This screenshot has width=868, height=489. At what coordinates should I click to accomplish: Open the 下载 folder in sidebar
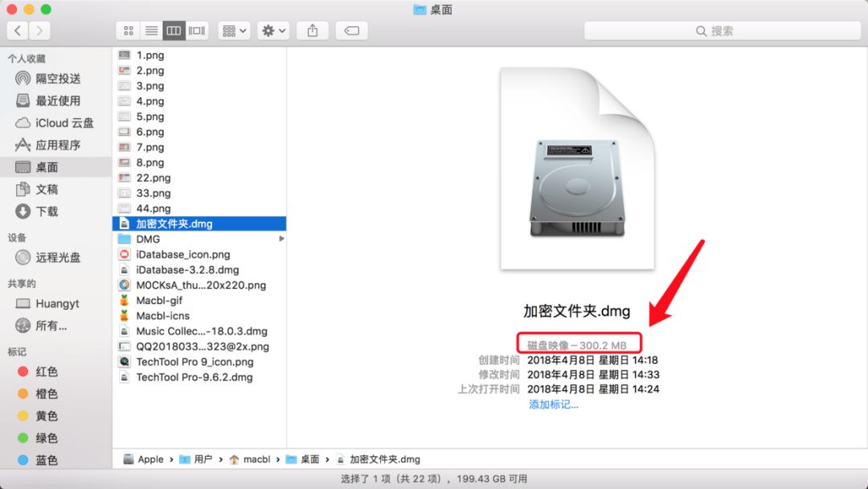(x=47, y=212)
